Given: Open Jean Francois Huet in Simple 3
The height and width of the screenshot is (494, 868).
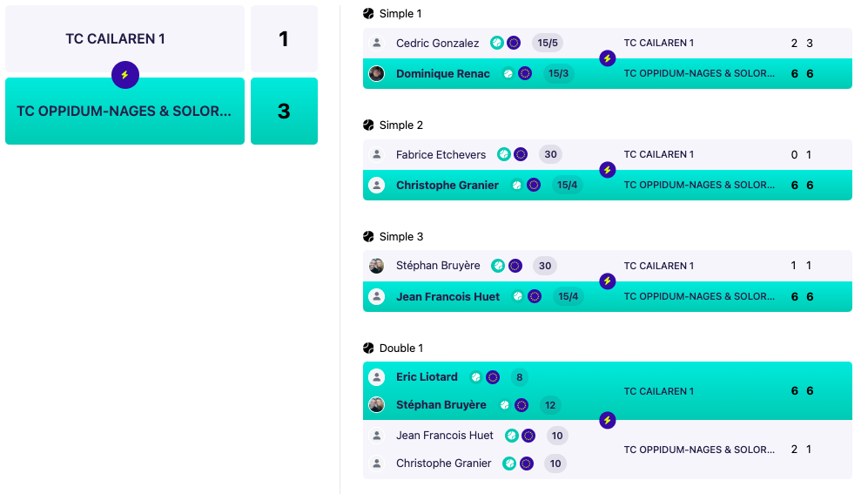Looking at the screenshot, I should tap(447, 297).
